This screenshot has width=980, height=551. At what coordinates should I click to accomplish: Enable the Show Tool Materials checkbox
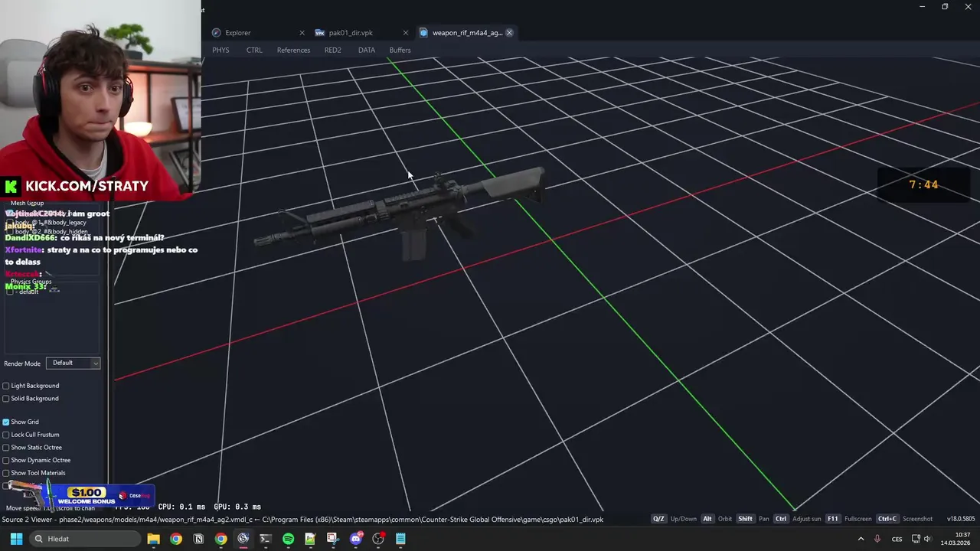[x=6, y=473]
